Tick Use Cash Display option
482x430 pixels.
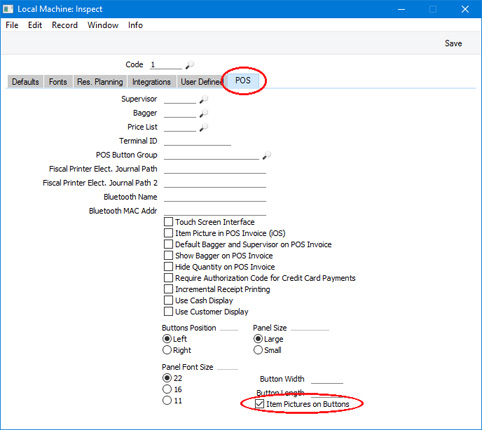click(168, 300)
